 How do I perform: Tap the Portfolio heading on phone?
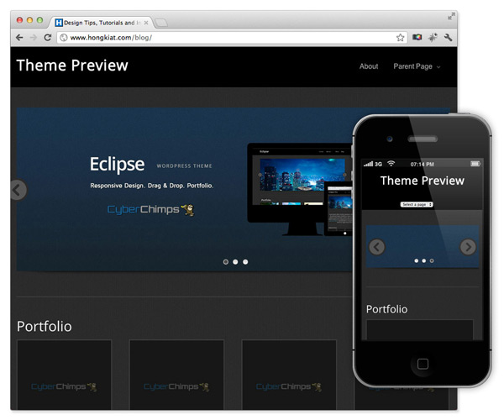[x=386, y=309]
